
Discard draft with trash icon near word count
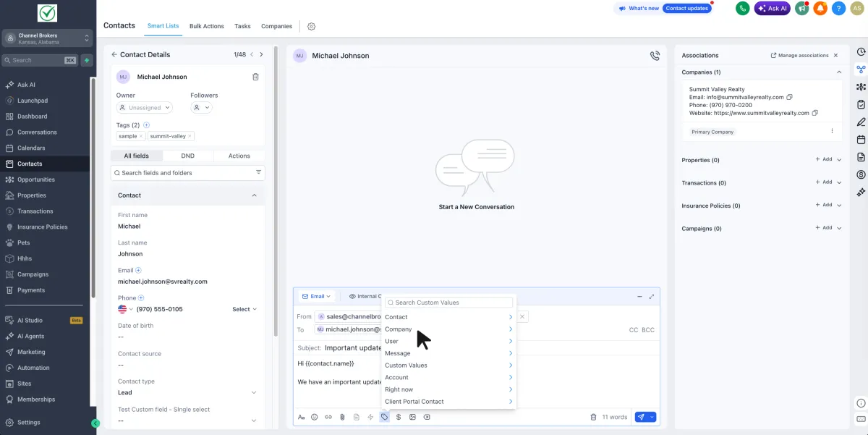[x=593, y=417]
